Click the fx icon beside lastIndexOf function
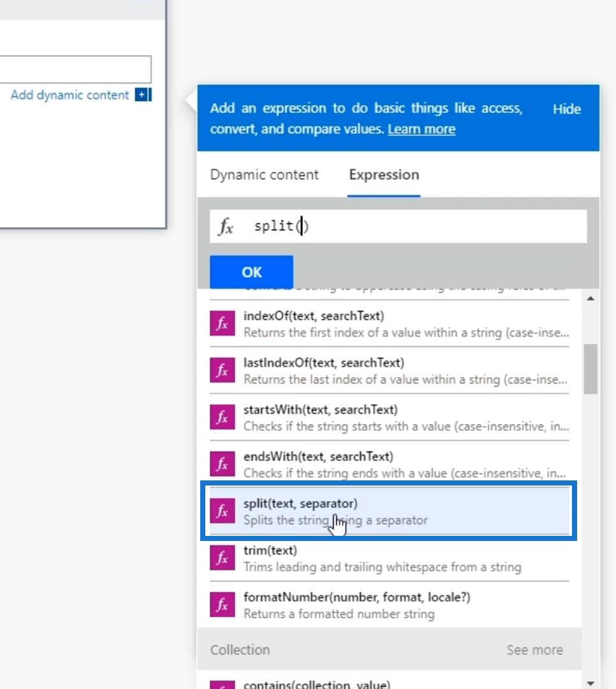Viewport: 616px width, 689px height. tap(223, 371)
